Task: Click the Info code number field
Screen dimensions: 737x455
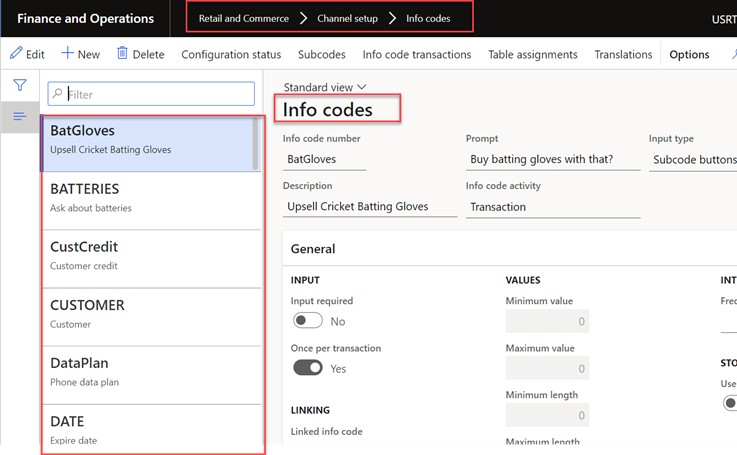Action: (324, 159)
